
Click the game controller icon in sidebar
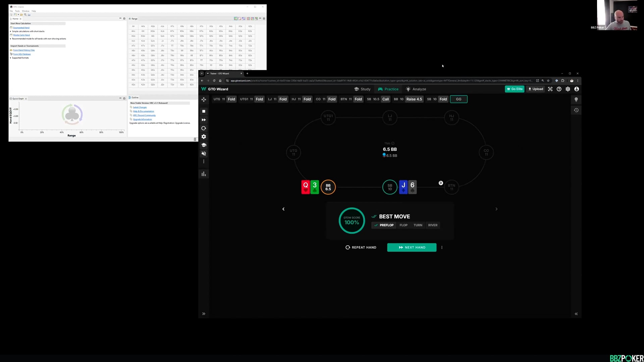click(x=204, y=100)
